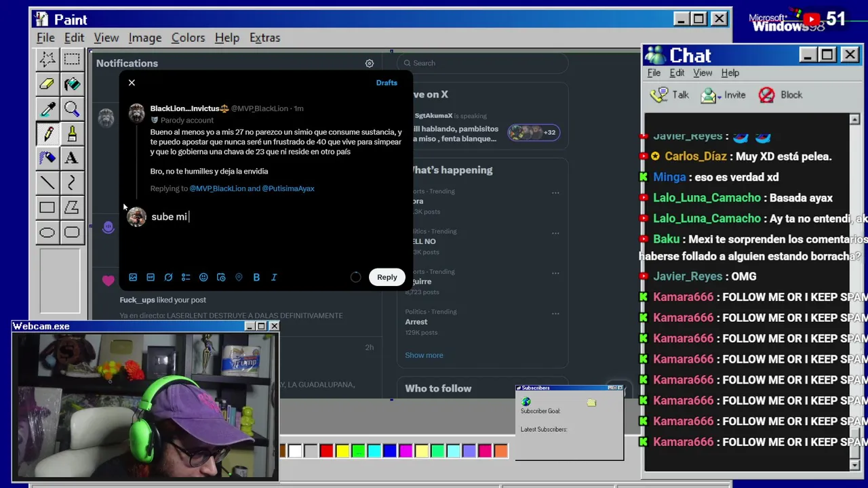This screenshot has height=488, width=868.
Task: Pick the Text tool letter A
Action: (x=72, y=158)
